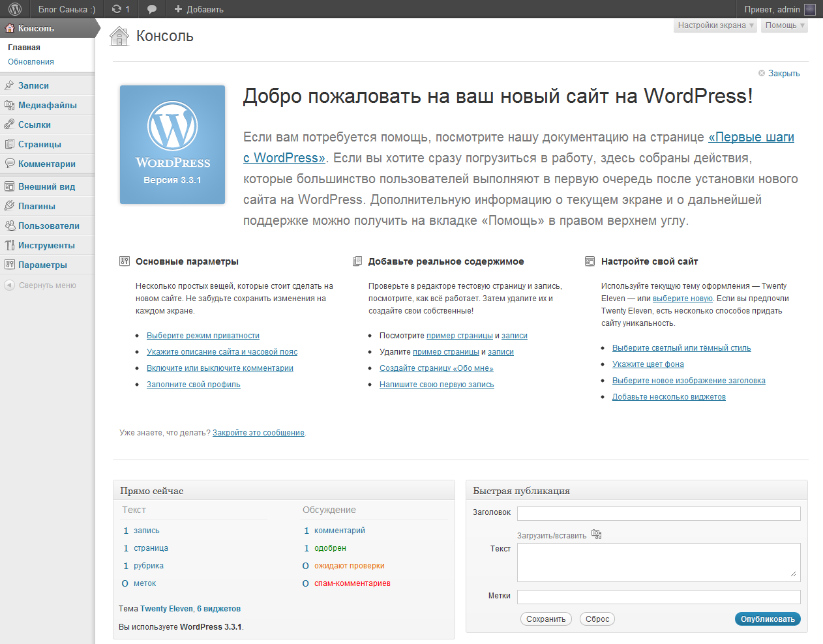Click Выберите новое изображение заголовка link

pyautogui.click(x=689, y=381)
